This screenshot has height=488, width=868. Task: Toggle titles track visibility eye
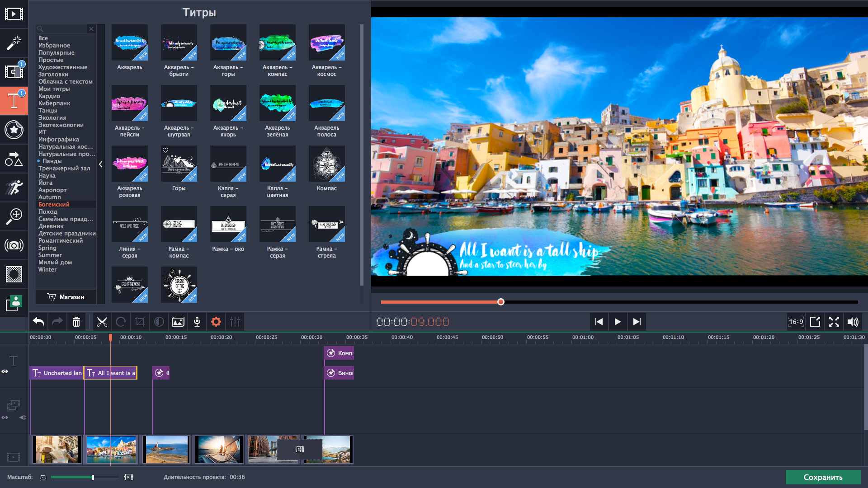tap(5, 371)
